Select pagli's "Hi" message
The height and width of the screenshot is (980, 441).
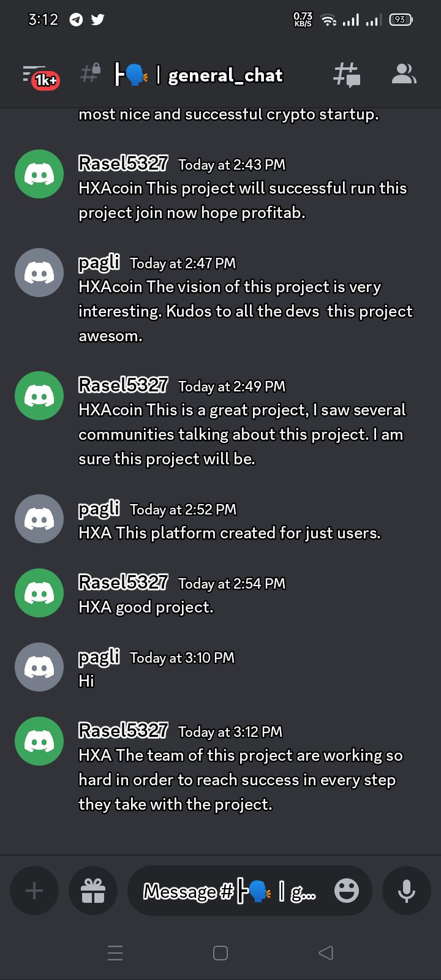[x=86, y=681]
